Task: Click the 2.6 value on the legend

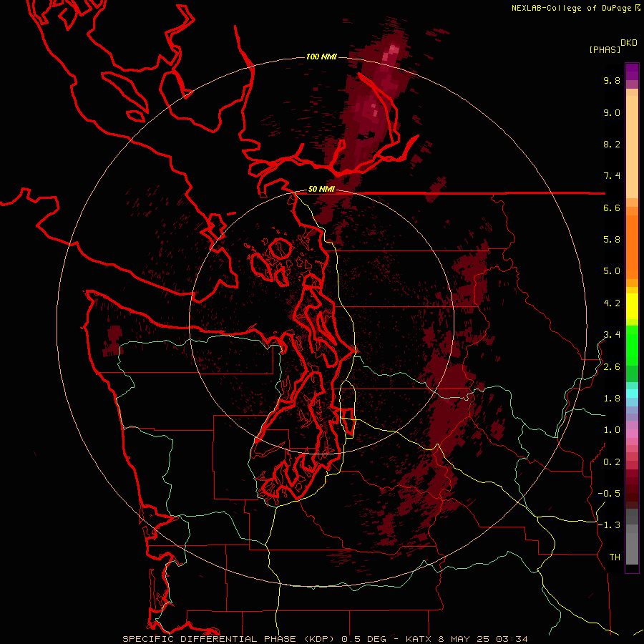Action: tap(612, 367)
